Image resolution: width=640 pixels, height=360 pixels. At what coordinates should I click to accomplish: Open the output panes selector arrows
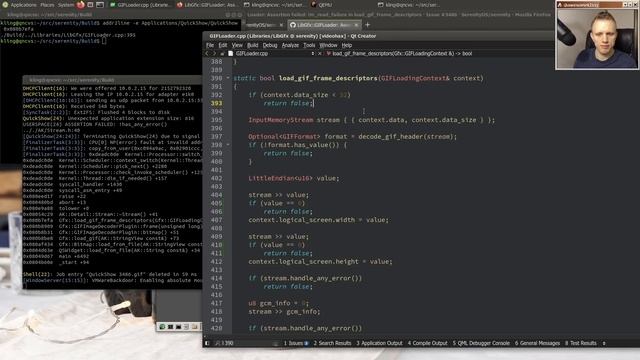(x=604, y=343)
